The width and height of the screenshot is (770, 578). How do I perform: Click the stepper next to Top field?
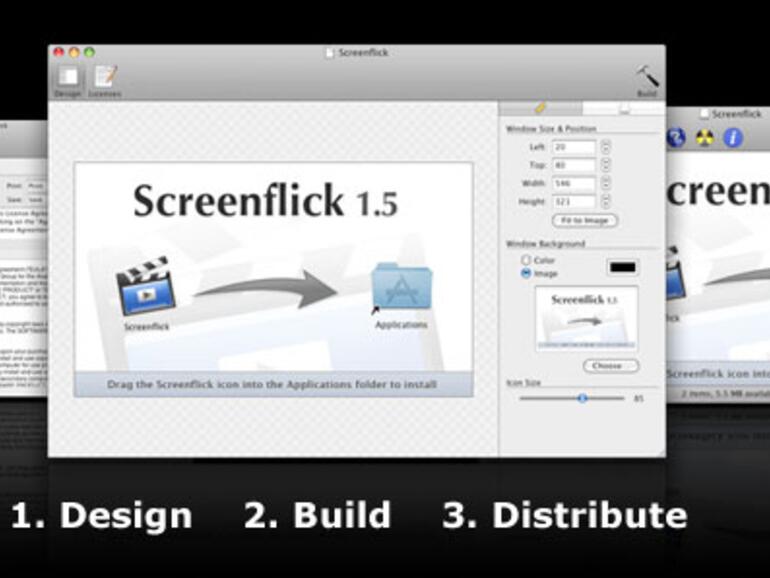click(x=605, y=165)
